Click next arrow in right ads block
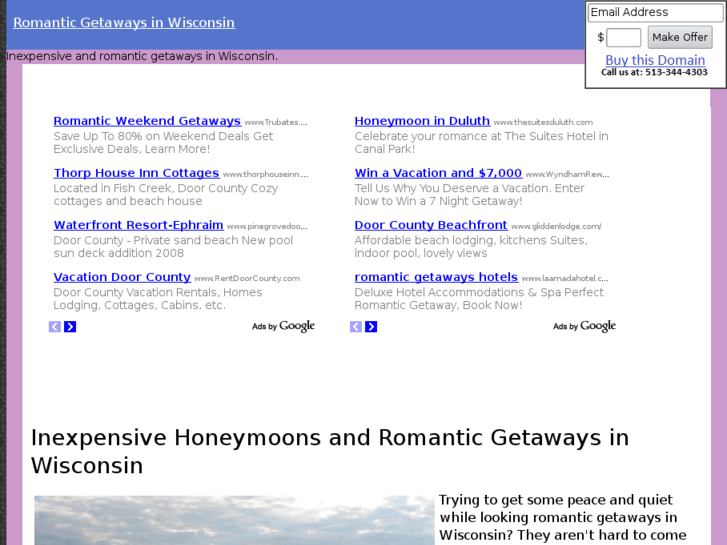This screenshot has width=727, height=545. pyautogui.click(x=371, y=327)
